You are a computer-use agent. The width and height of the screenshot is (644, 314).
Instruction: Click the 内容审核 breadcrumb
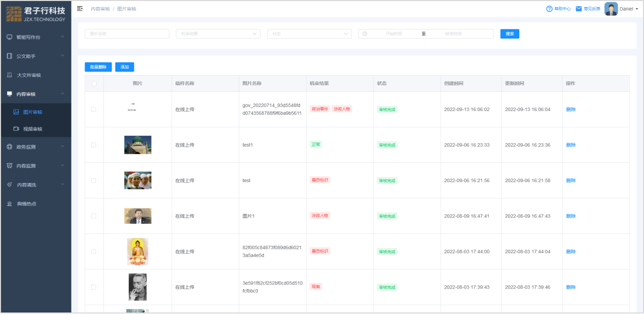pyautogui.click(x=100, y=9)
